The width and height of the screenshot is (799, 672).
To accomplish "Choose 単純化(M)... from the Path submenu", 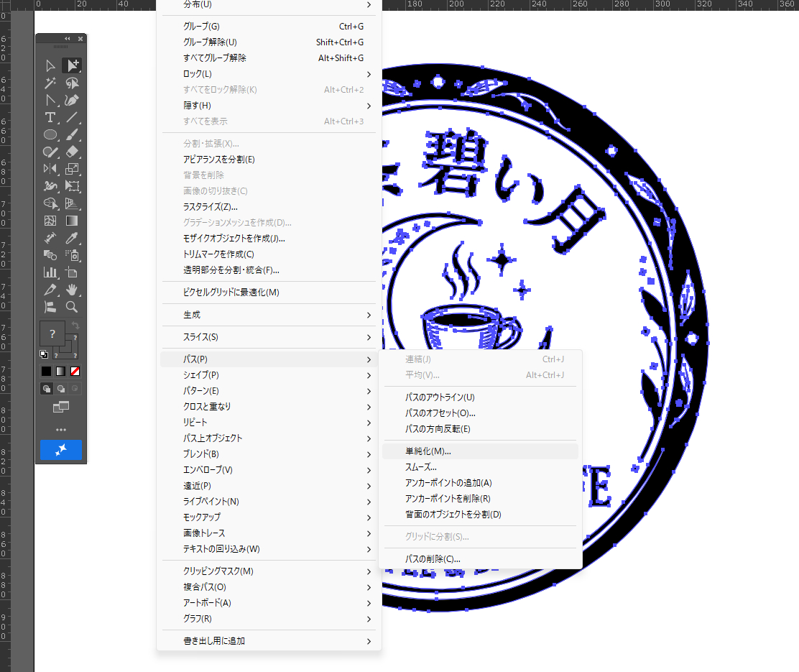I will tap(481, 451).
